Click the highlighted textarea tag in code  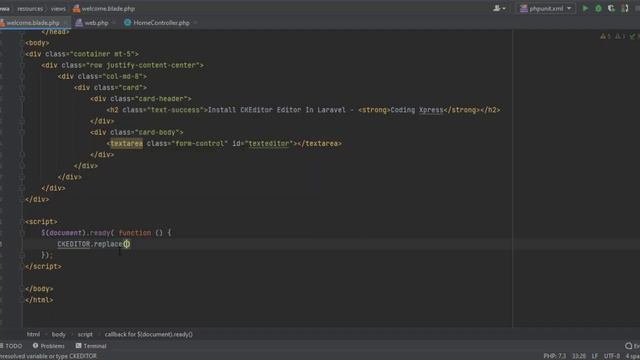click(x=127, y=144)
